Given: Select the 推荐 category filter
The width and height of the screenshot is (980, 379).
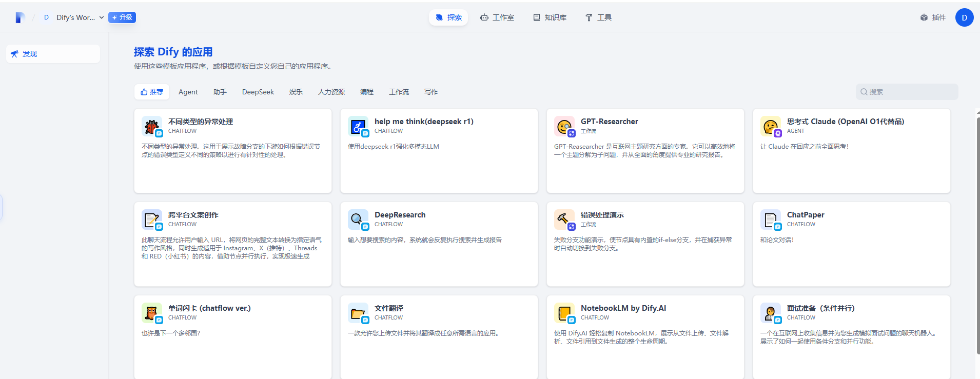Looking at the screenshot, I should [x=152, y=92].
